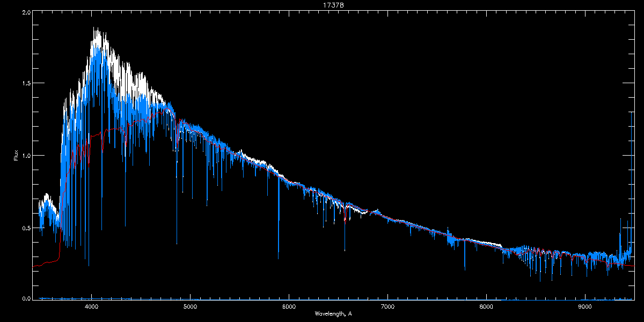Viewport: 644px width, 322px height.
Task: Click the 2.0 flux tick label
Action: point(26,12)
